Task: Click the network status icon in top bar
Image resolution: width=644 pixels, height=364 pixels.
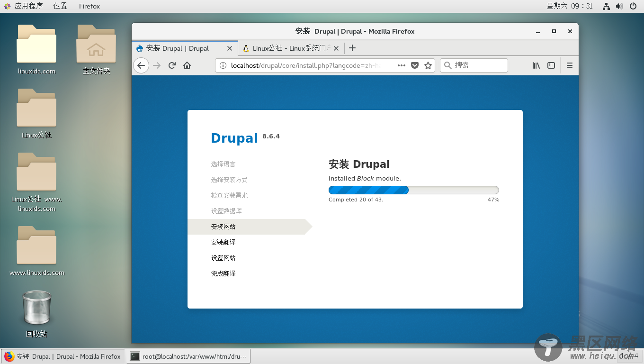Action: coord(606,6)
